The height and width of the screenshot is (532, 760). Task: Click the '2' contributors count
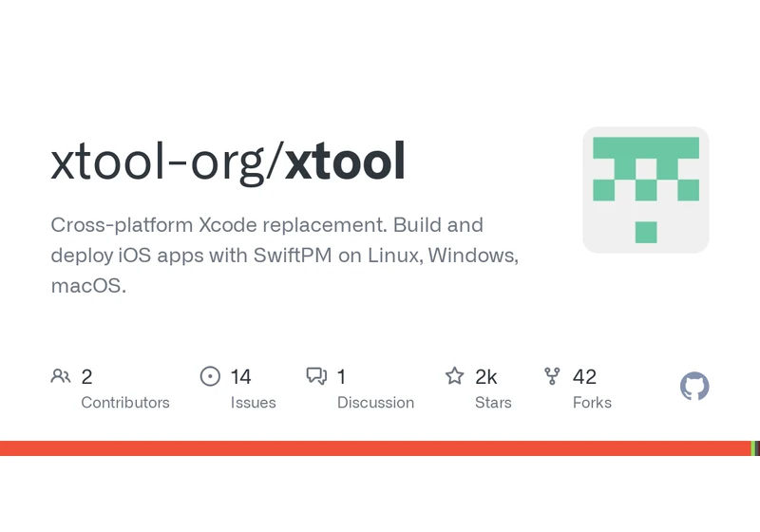point(86,377)
